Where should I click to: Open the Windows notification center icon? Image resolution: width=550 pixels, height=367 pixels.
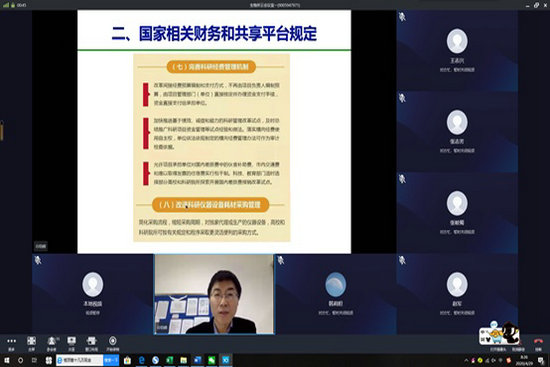pos(541,360)
